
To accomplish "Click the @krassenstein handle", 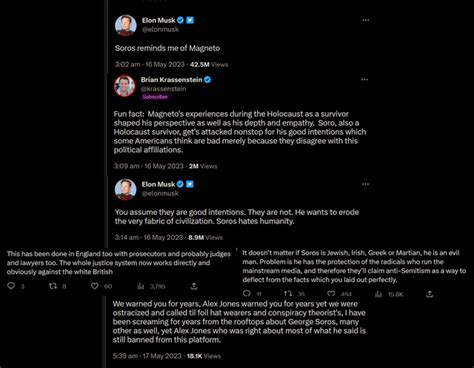I will point(163,89).
